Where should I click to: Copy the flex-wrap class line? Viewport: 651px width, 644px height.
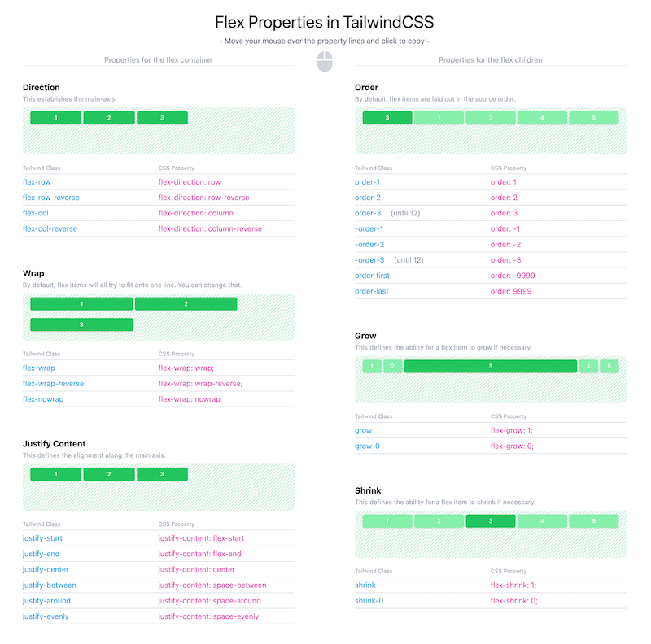(158, 368)
